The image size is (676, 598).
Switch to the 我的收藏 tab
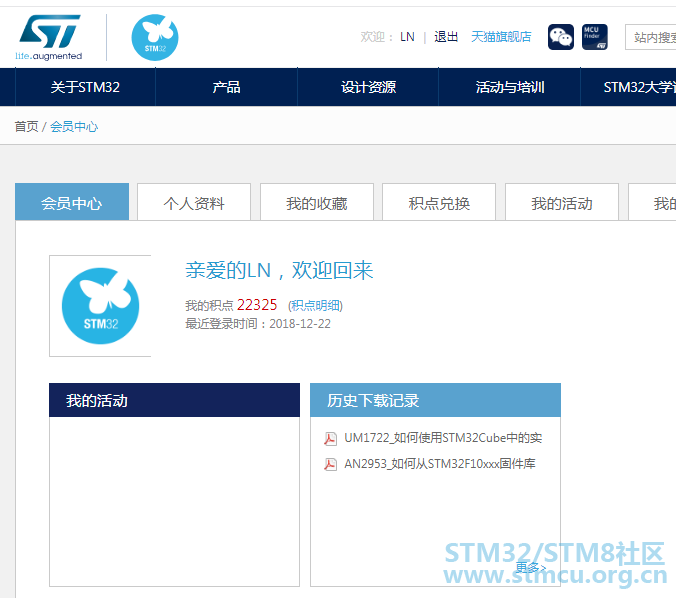[x=317, y=202]
